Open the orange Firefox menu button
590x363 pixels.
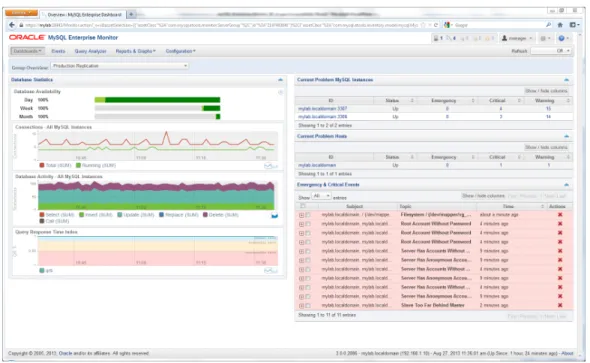[x=21, y=13]
